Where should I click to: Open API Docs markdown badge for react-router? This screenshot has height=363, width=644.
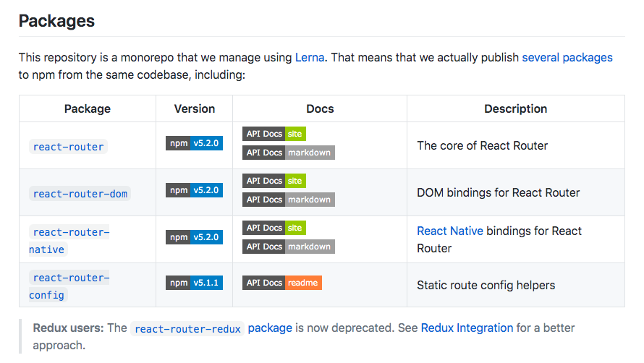click(288, 153)
